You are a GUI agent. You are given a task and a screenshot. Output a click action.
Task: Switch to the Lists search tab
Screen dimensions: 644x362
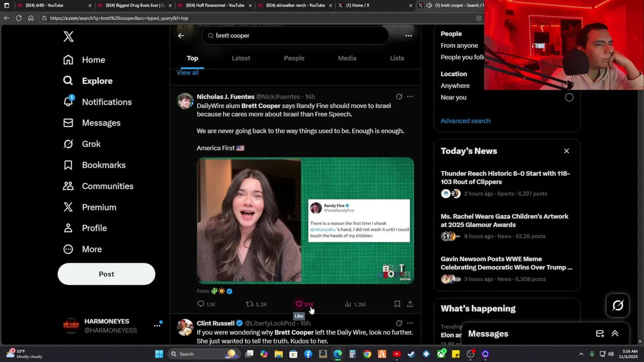click(x=397, y=58)
